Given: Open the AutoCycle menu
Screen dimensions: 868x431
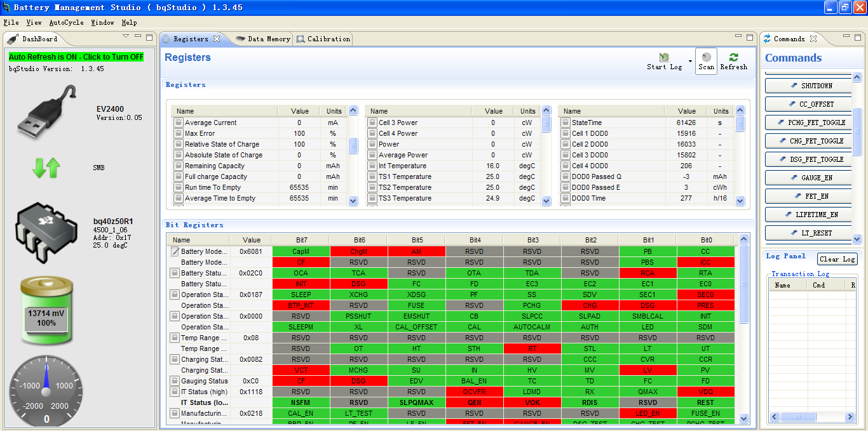Looking at the screenshot, I should click(x=67, y=22).
